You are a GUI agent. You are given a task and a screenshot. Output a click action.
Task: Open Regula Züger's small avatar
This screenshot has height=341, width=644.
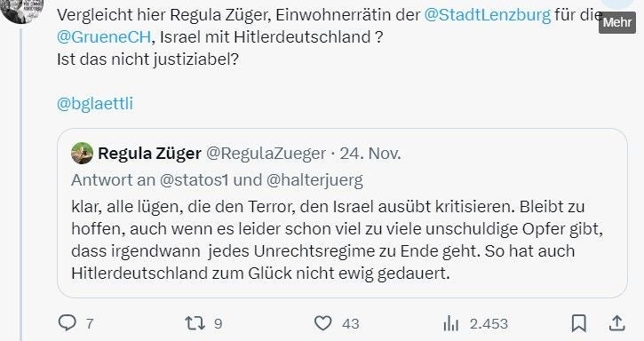82,154
